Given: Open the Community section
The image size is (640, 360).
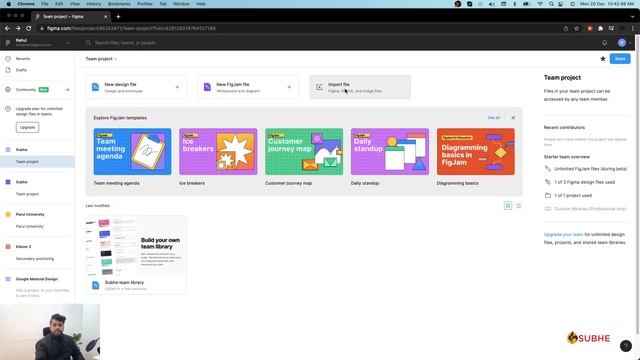Looking at the screenshot, I should [26, 90].
